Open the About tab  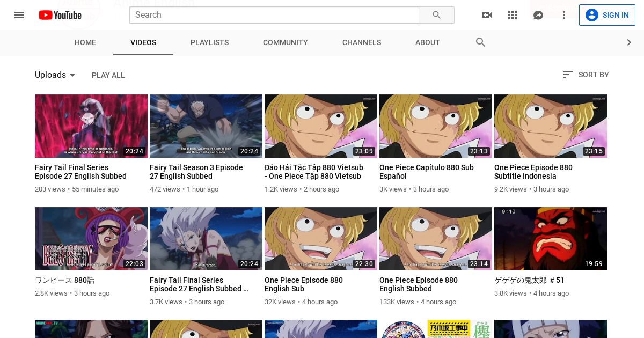click(428, 42)
